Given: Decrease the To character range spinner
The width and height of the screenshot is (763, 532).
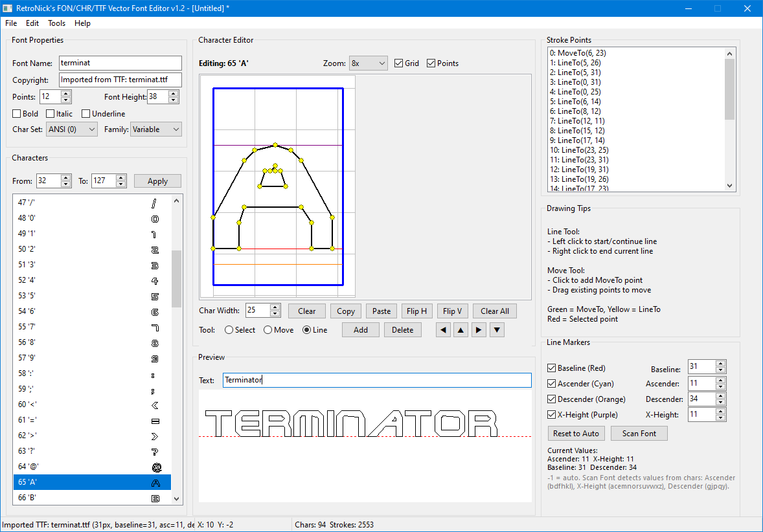Looking at the screenshot, I should pos(121,184).
